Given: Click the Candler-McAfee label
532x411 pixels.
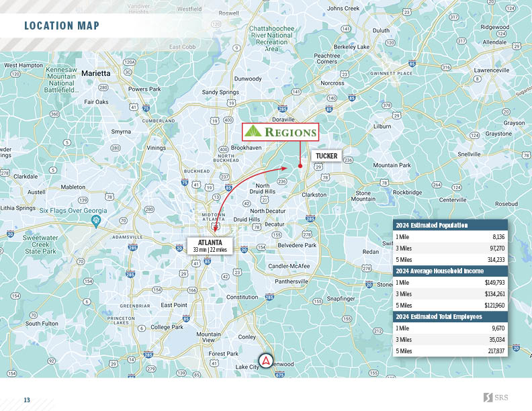Looking at the screenshot, I should click(289, 266).
